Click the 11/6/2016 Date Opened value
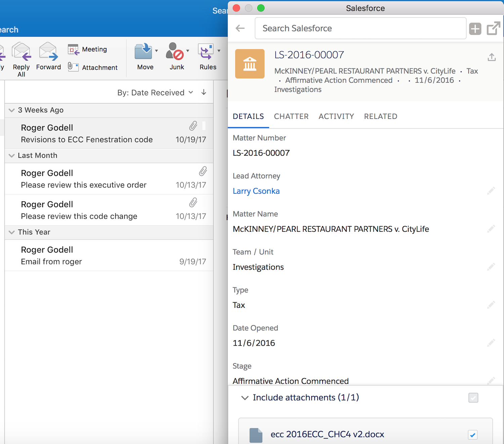 (254, 343)
